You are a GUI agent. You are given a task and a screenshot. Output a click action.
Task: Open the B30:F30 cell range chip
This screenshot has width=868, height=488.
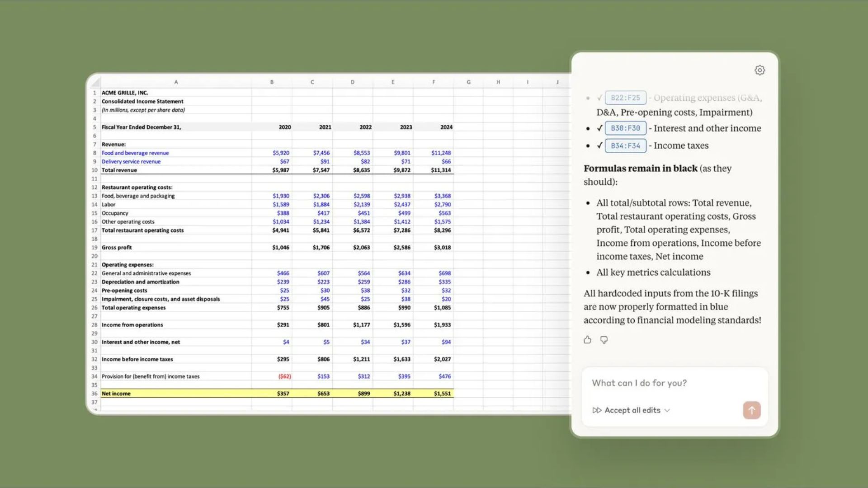(x=625, y=128)
